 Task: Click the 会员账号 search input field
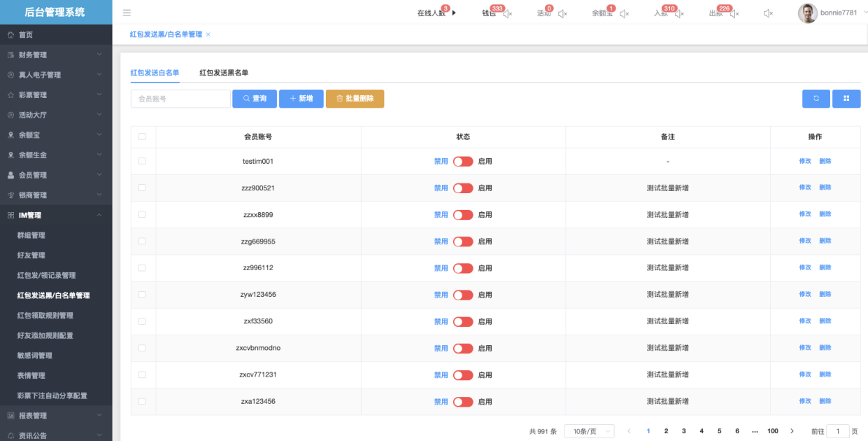180,99
